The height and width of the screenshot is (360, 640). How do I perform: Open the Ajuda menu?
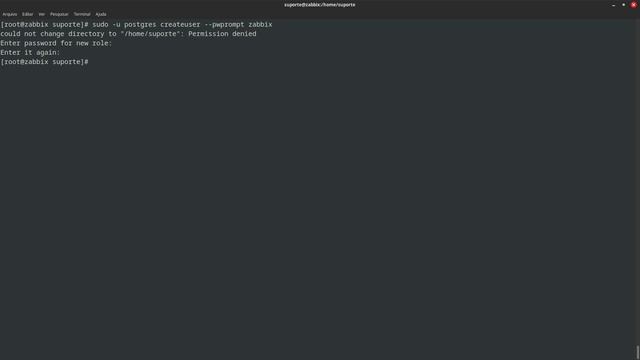pos(101,14)
